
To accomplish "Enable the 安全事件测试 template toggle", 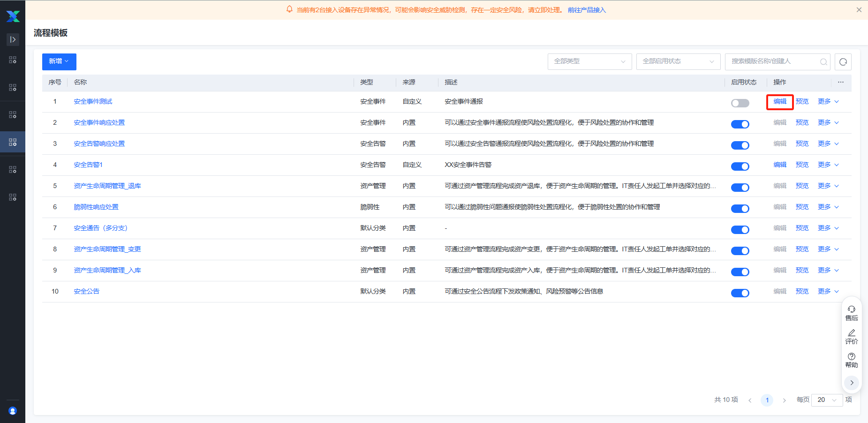I will pyautogui.click(x=740, y=103).
